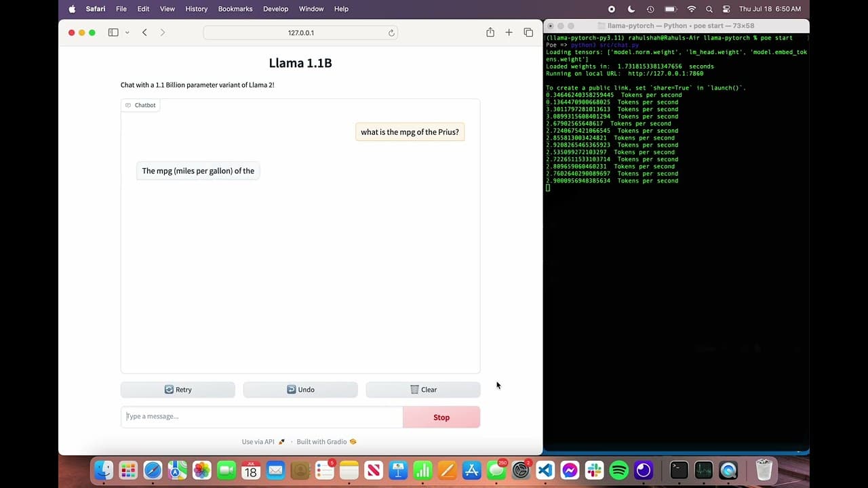Image resolution: width=868 pixels, height=488 pixels.
Task: Open Reminders from the Dock
Action: tap(324, 470)
